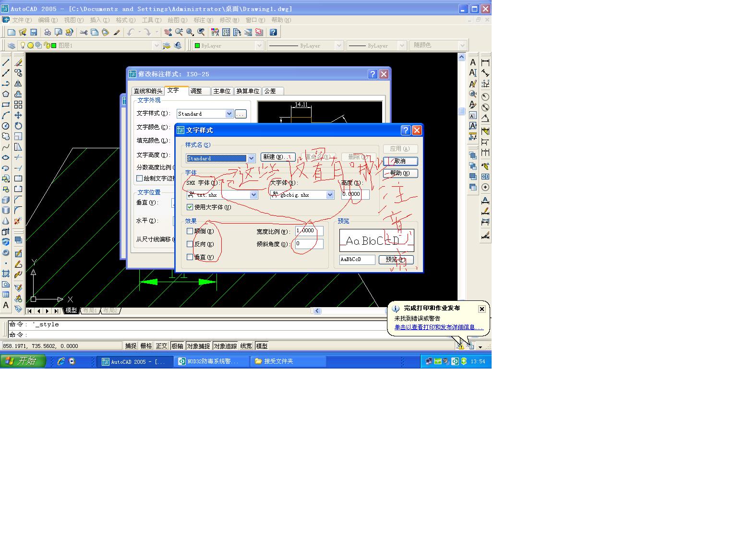The height and width of the screenshot is (560, 747).
Task: Uncheck the 使用大字体 checkbox
Action: click(x=190, y=207)
